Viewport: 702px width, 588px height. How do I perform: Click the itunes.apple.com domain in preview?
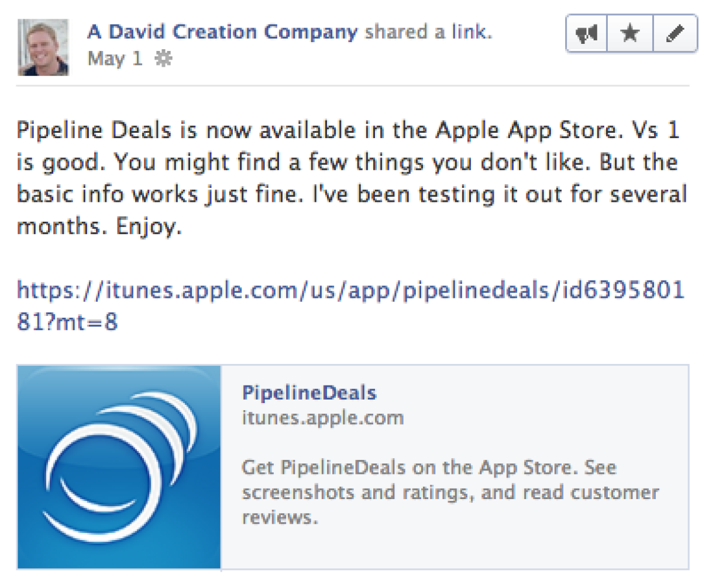[x=322, y=418]
